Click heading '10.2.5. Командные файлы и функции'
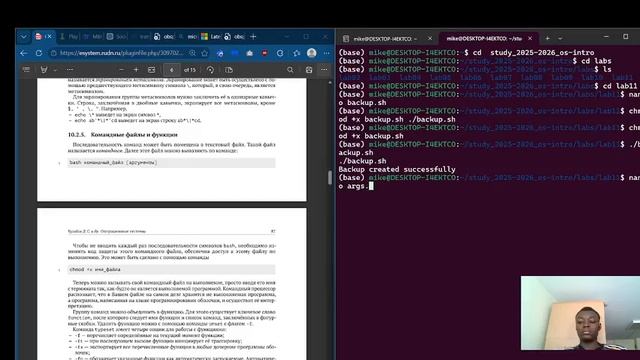Image resolution: width=640 pixels, height=360 pixels. pos(122,135)
